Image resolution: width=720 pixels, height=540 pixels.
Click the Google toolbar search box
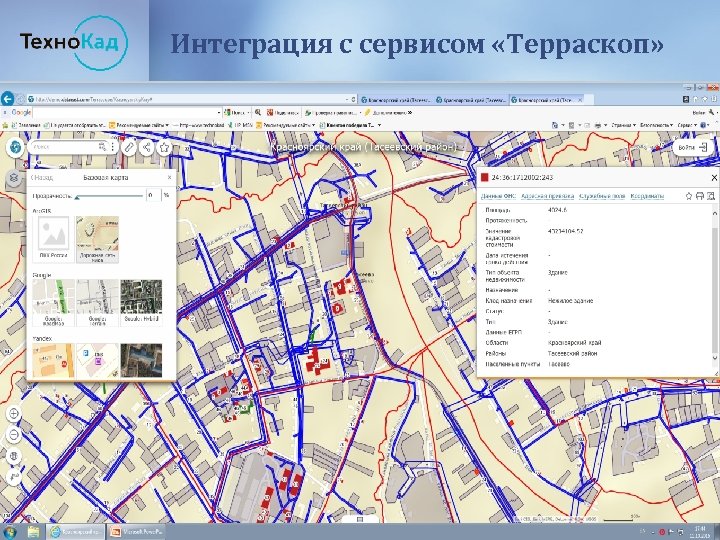124,112
